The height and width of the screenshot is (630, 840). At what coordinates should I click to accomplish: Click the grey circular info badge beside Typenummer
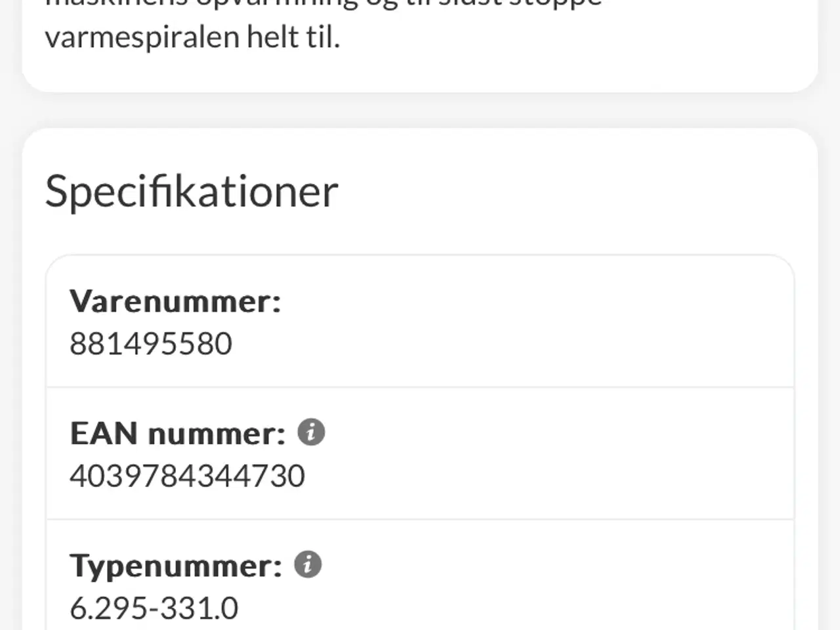coord(308,564)
